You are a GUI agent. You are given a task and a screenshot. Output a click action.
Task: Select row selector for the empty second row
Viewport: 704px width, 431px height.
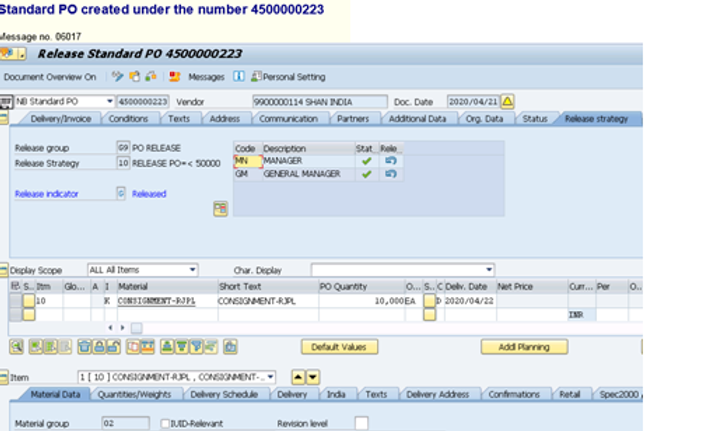click(x=15, y=315)
